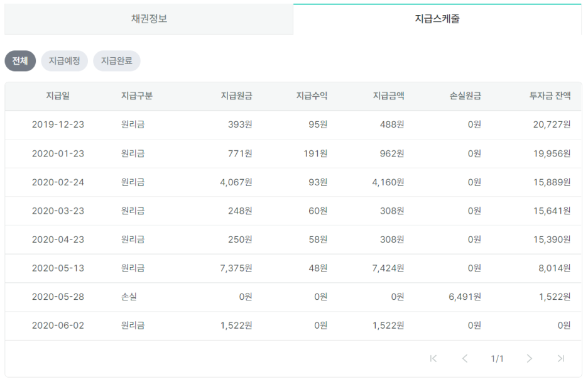Click the 손실 payment type cell
Viewport: 588px width, 379px height.
click(x=129, y=297)
